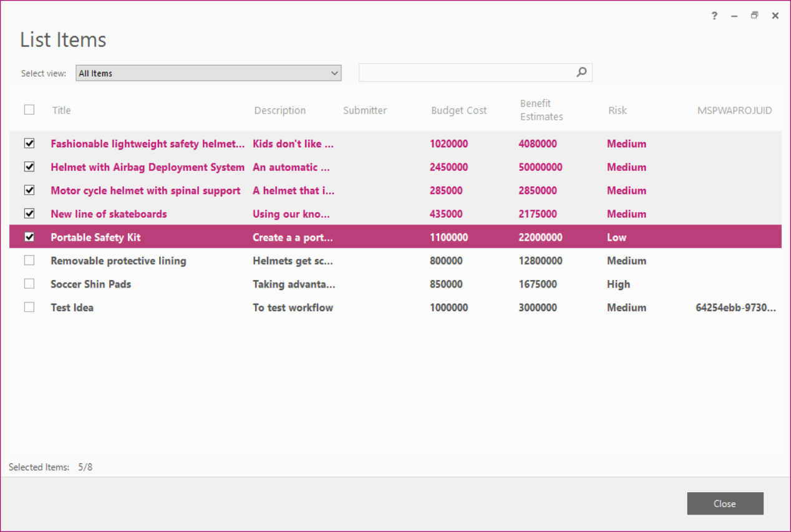This screenshot has width=791, height=532.
Task: Sort by the Benefit Estimates column header
Action: (x=541, y=110)
